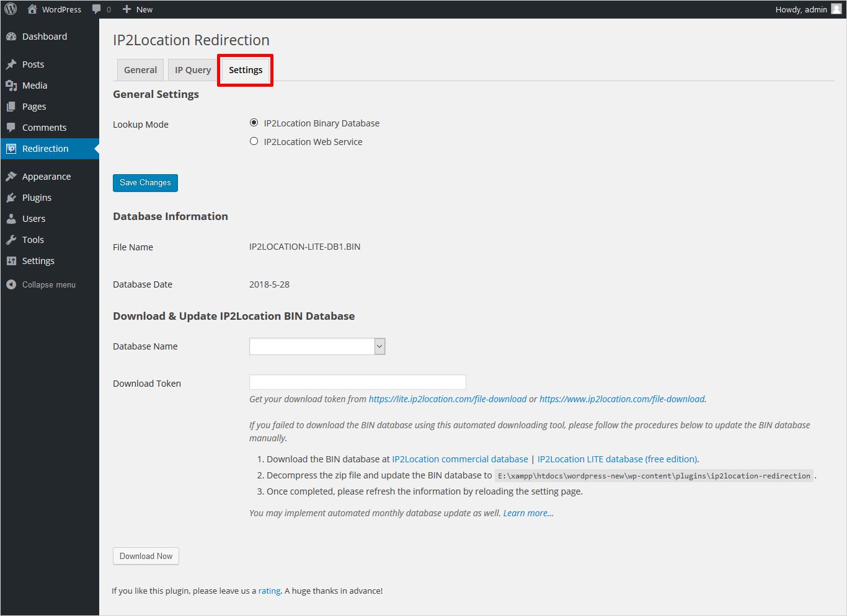This screenshot has width=847, height=616.
Task: Click the Download Token text field
Action: [357, 382]
